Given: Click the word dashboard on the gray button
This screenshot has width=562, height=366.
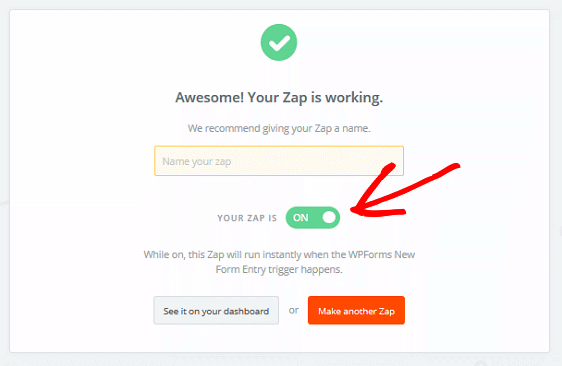Looking at the screenshot, I should coord(247,311).
